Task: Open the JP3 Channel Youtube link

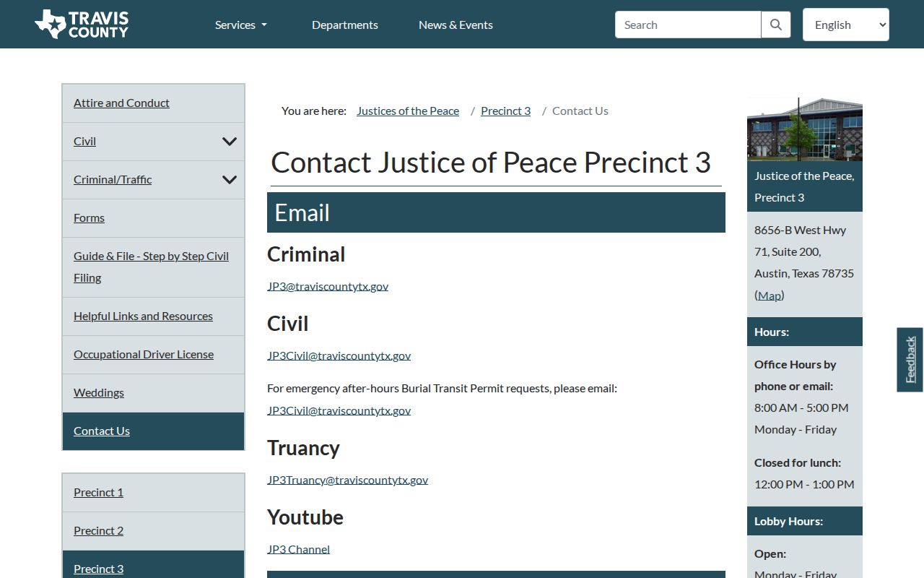Action: [x=298, y=549]
